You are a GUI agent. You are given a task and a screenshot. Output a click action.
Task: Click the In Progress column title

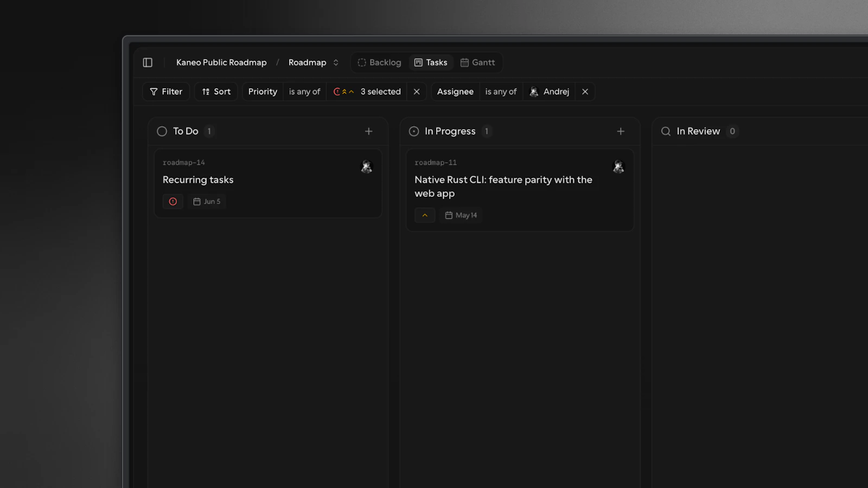(x=450, y=131)
